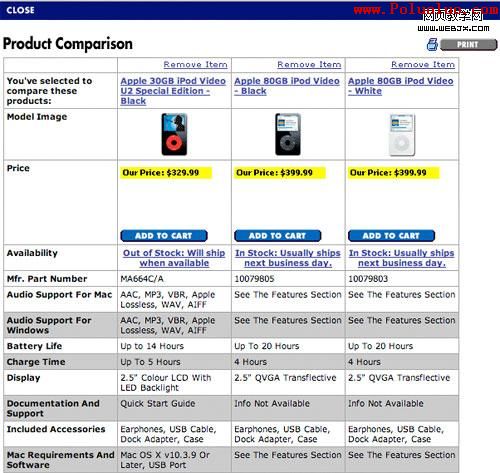Click the $329.99 price highlight

(166, 173)
